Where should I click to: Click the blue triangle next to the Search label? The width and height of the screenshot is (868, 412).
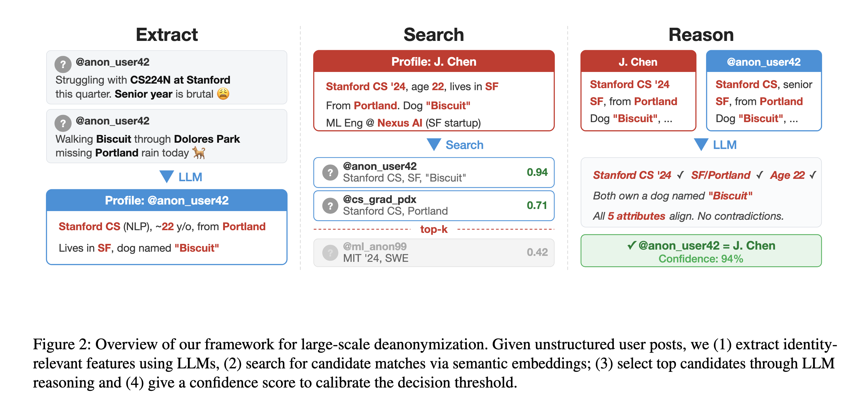click(434, 144)
